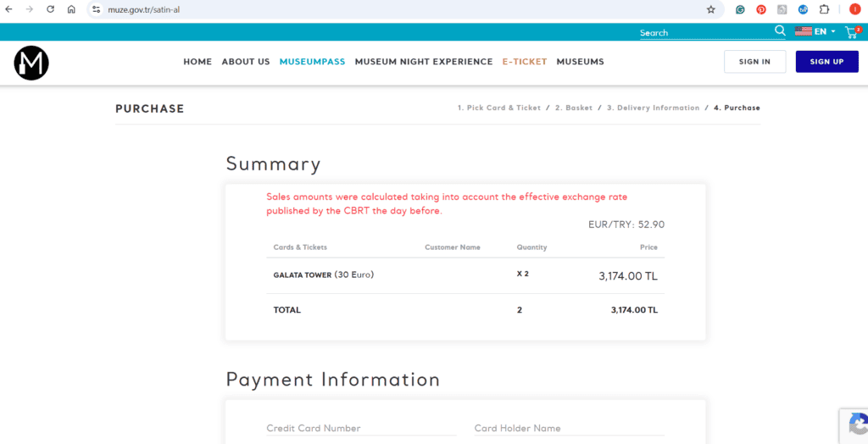
Task: Open the Grammarly extension icon
Action: click(740, 9)
